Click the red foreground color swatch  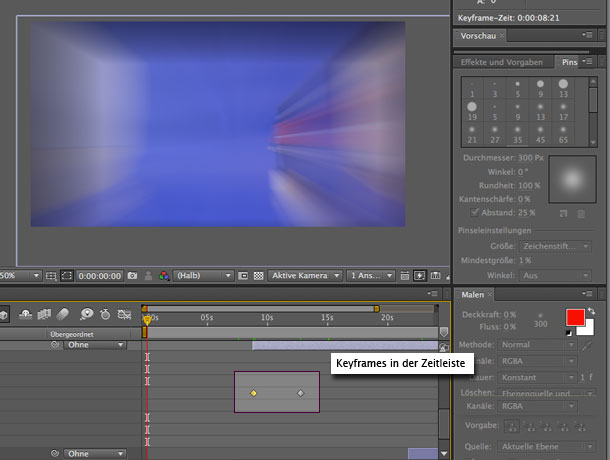575,317
